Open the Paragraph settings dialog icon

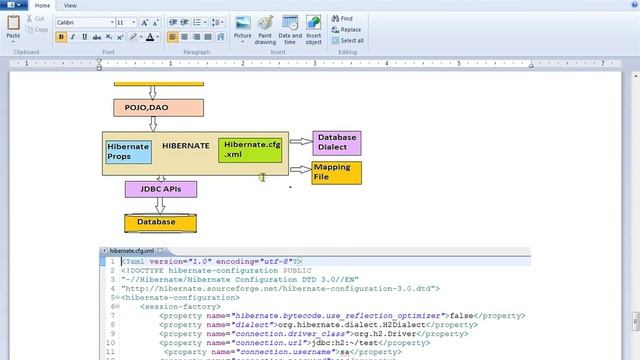(x=221, y=37)
